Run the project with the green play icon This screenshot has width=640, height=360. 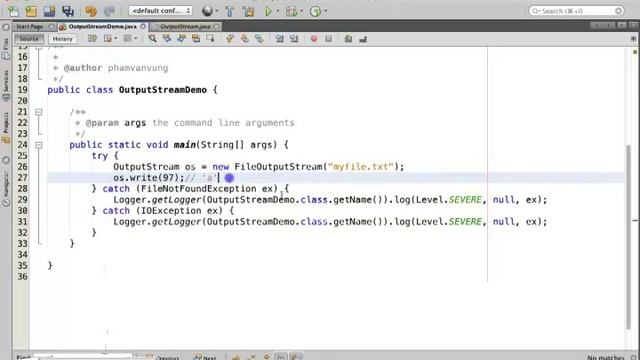click(268, 11)
